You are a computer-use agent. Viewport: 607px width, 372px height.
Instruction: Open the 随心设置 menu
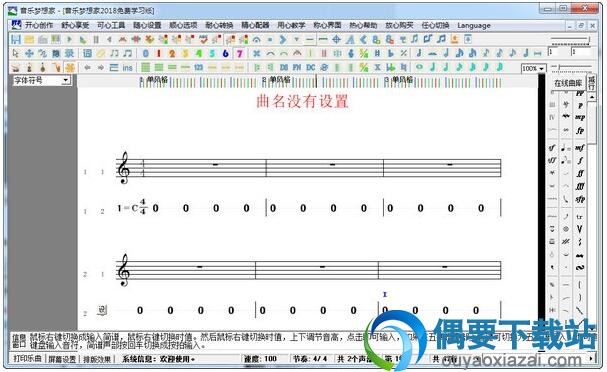coord(147,26)
